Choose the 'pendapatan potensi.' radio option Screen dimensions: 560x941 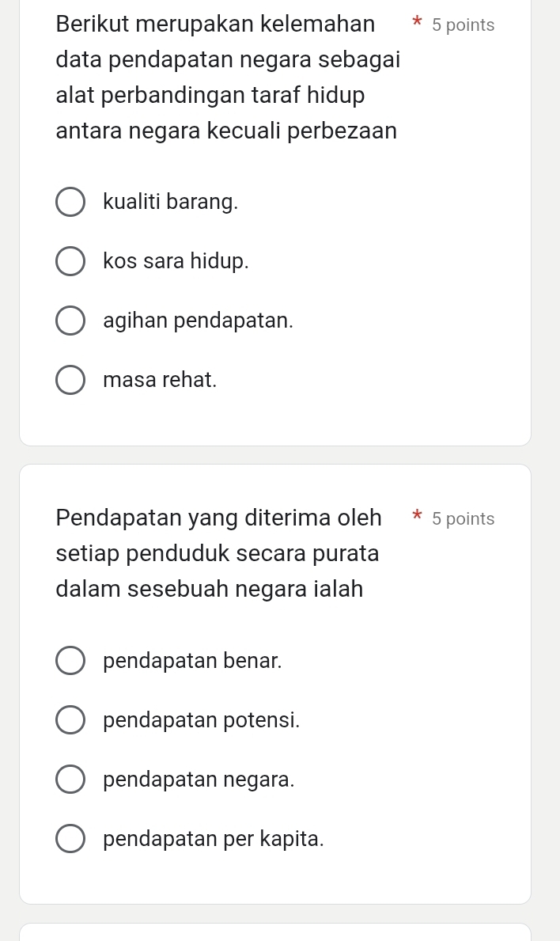[x=70, y=720]
